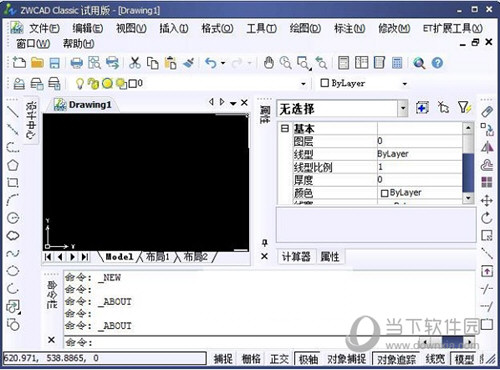Select the Ellipse draw tool
Image resolution: width=500 pixels, height=370 pixels.
point(13,271)
